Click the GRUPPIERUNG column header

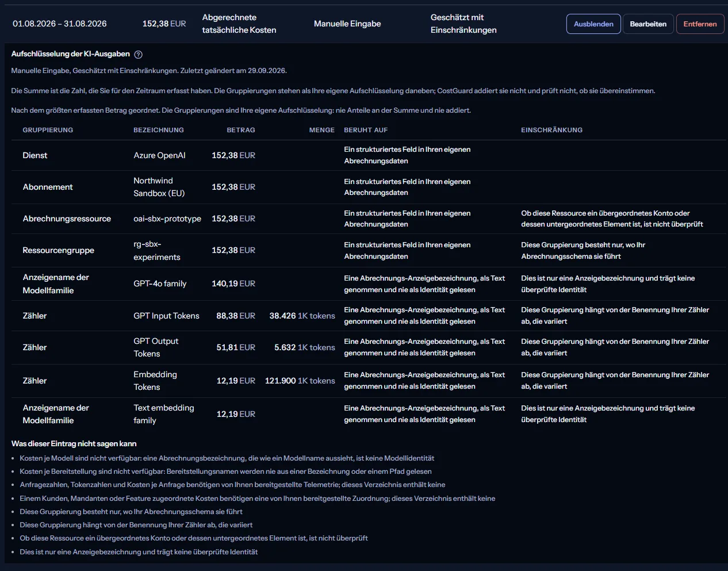pyautogui.click(x=48, y=130)
